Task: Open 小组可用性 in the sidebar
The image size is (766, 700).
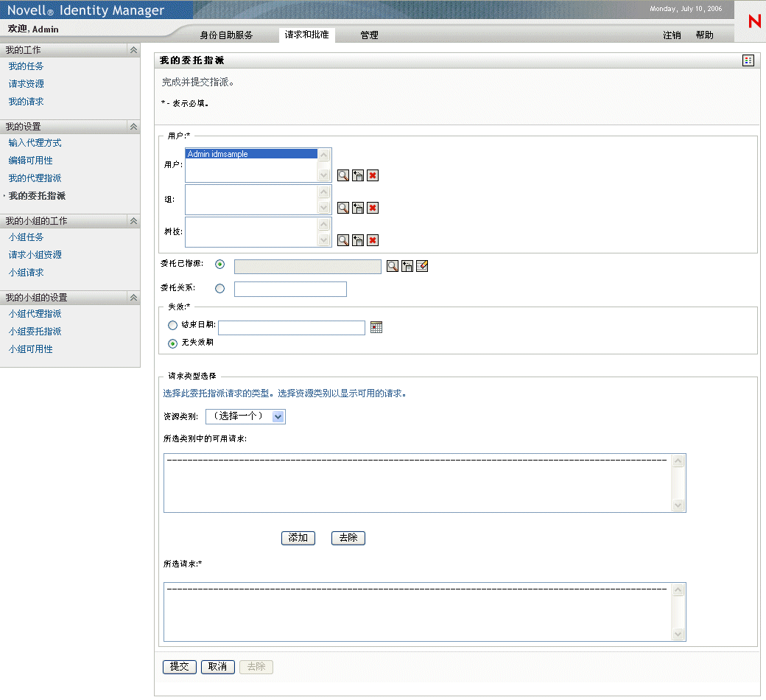Action: click(30, 349)
